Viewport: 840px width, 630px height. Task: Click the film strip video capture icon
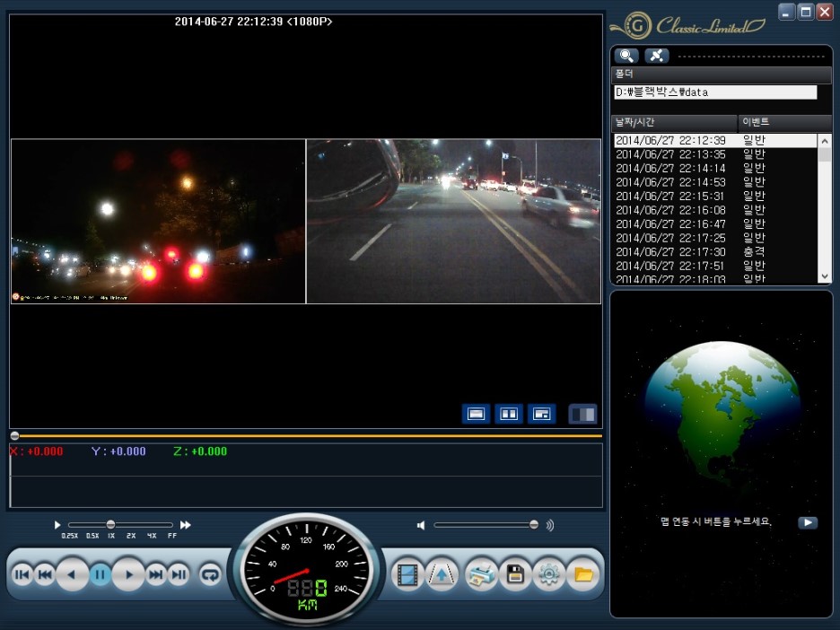(408, 574)
